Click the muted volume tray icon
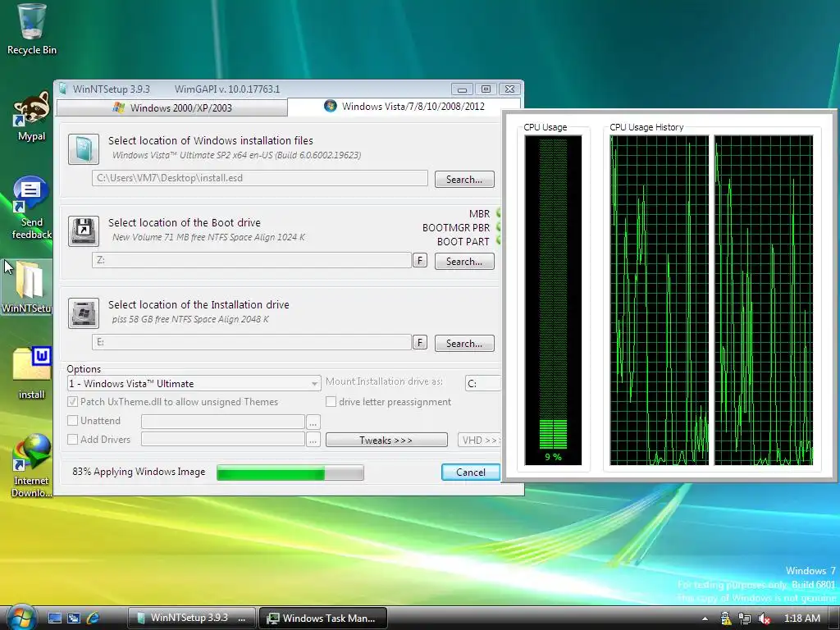The width and height of the screenshot is (840, 630). 765,619
